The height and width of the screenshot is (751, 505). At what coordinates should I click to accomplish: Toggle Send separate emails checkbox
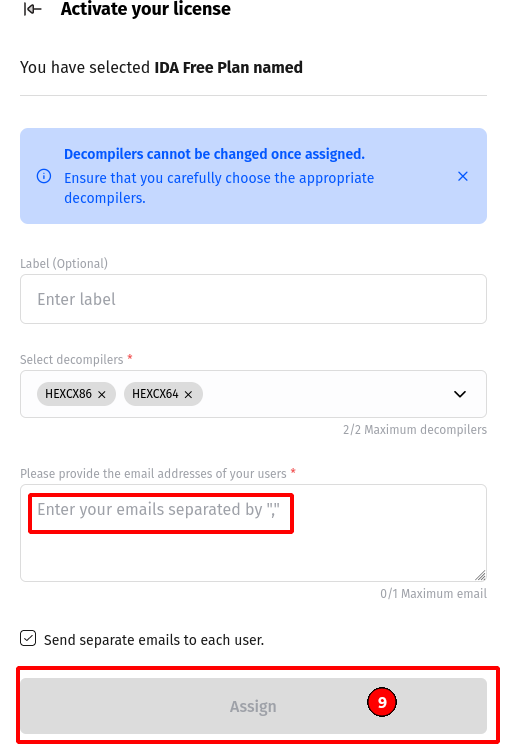(28, 638)
